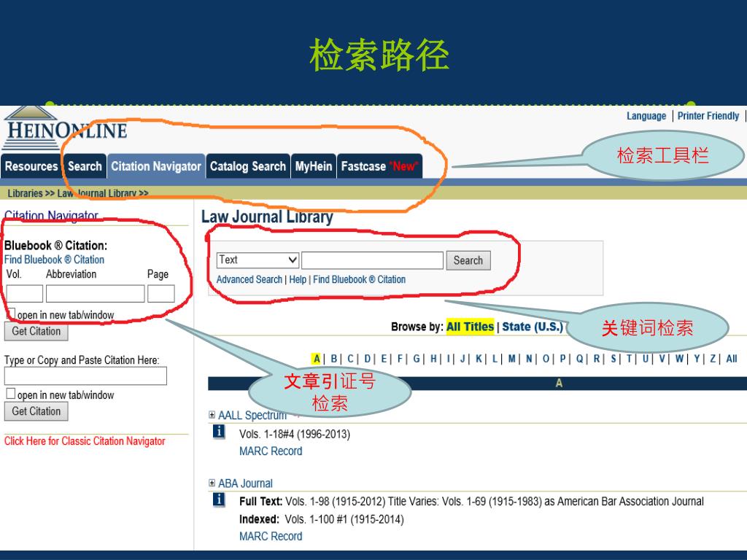Select letter P in alphabet index
The width and height of the screenshot is (747, 560).
click(x=562, y=359)
